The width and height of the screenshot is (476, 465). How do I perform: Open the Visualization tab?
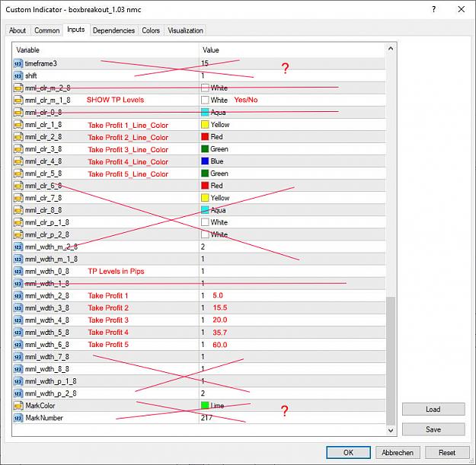[x=186, y=30]
